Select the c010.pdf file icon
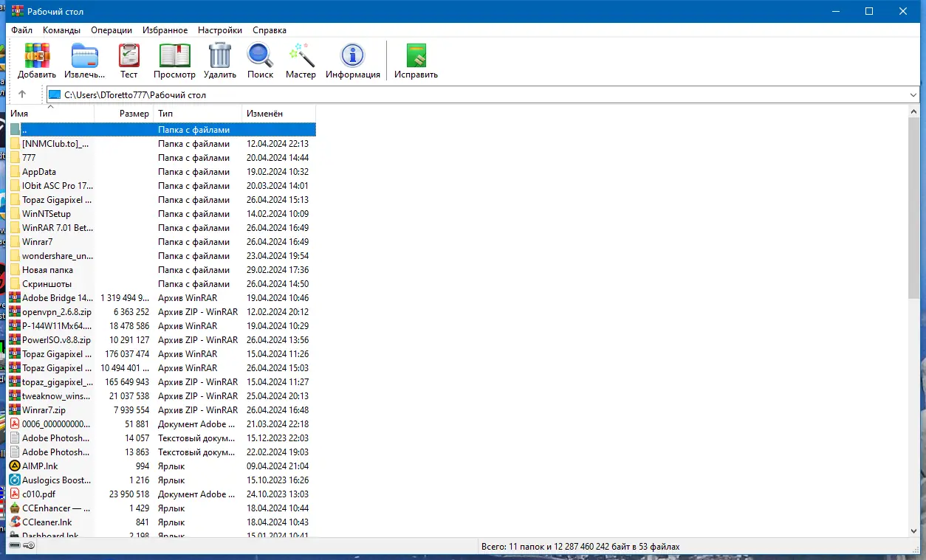The height and width of the screenshot is (560, 926). [x=15, y=494]
